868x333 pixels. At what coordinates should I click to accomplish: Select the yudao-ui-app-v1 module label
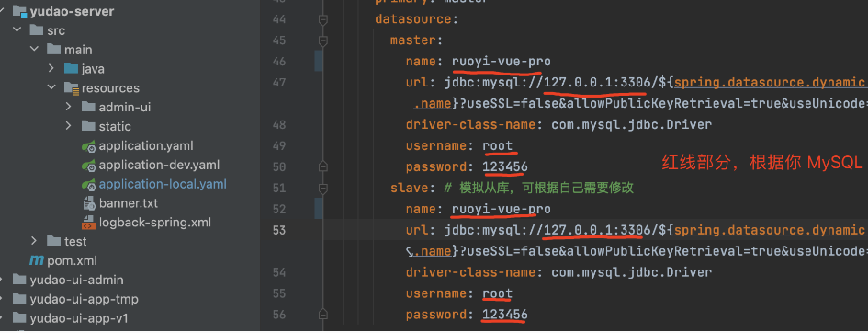[79, 317]
